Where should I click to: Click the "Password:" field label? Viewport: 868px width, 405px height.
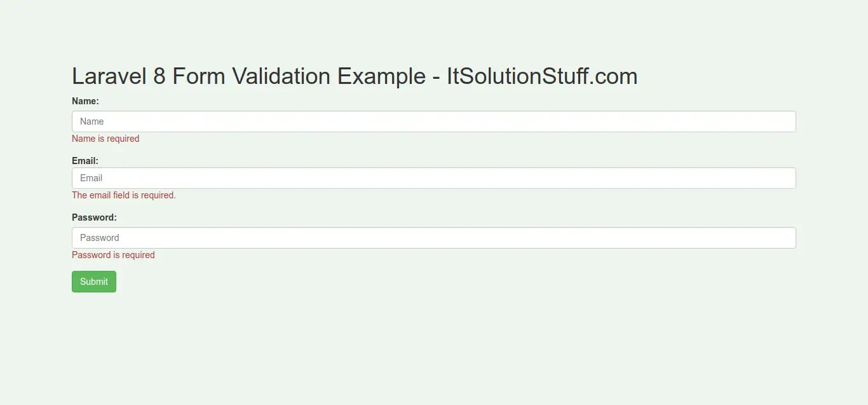94,217
